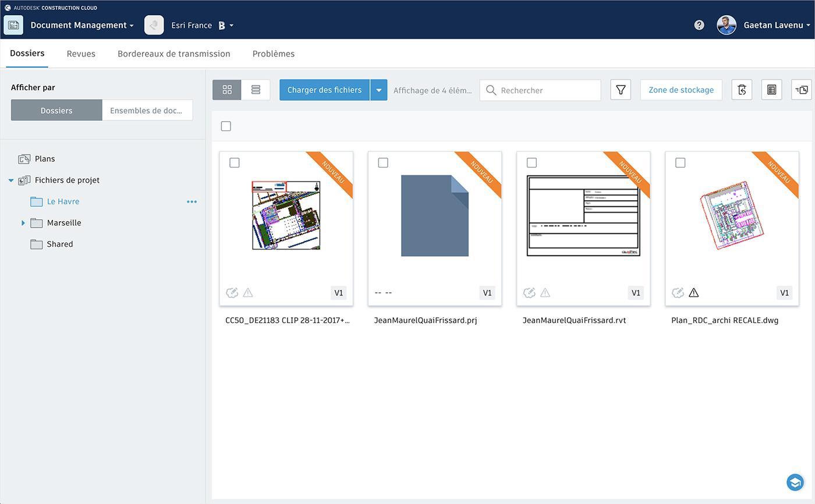Open Charger des fichiers dropdown arrow

[378, 90]
